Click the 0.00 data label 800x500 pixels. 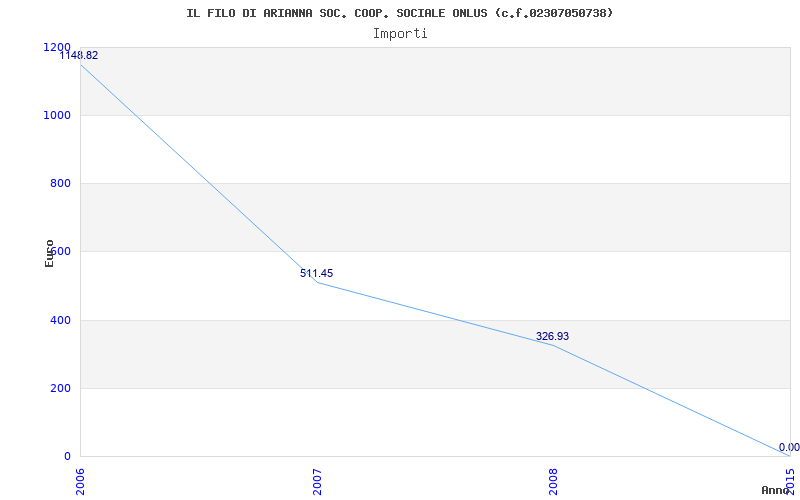click(789, 447)
